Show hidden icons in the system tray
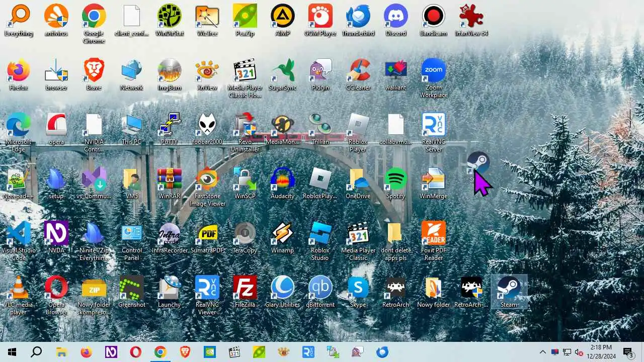Image resolution: width=644 pixels, height=362 pixels. 542,352
